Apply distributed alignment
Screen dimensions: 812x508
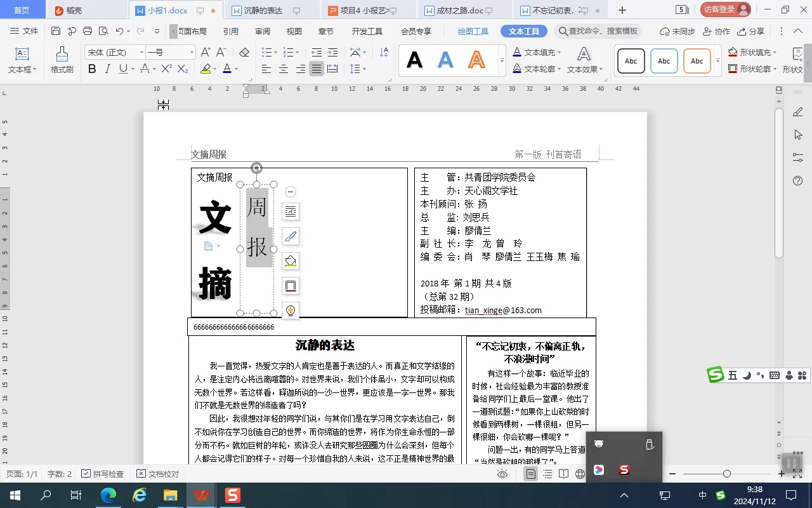pyautogui.click(x=332, y=69)
